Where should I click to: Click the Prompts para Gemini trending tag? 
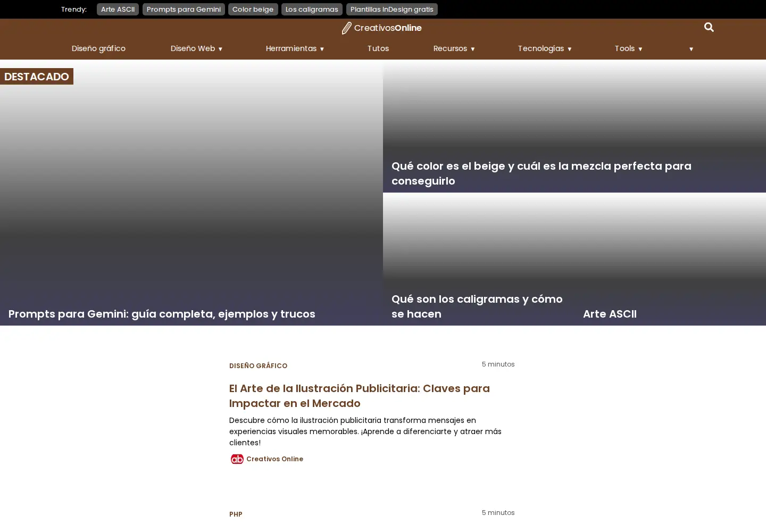point(184,9)
